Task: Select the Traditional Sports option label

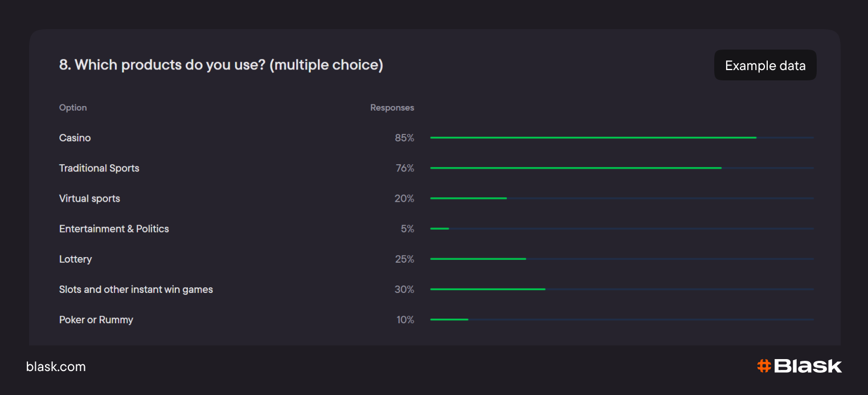Action: click(x=99, y=168)
